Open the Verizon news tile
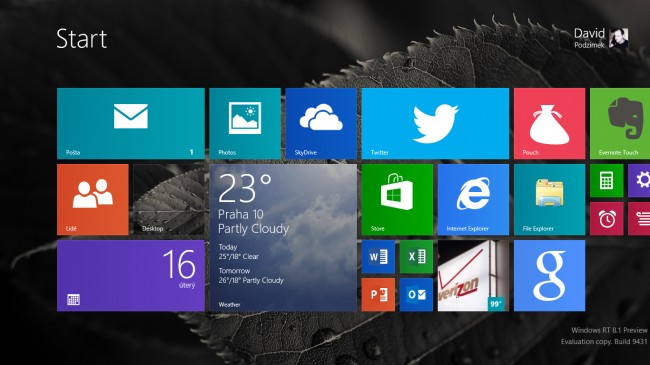This screenshot has height=365, width=650. [473, 275]
